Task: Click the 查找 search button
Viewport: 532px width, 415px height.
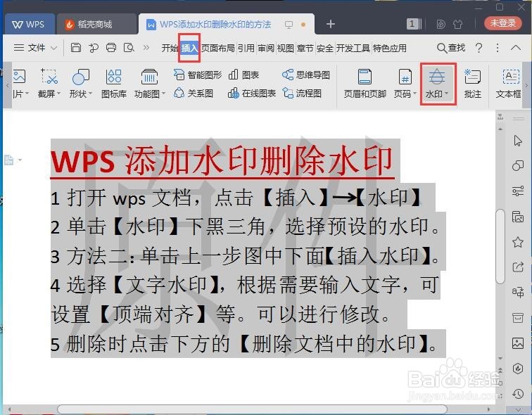Action: [450, 48]
